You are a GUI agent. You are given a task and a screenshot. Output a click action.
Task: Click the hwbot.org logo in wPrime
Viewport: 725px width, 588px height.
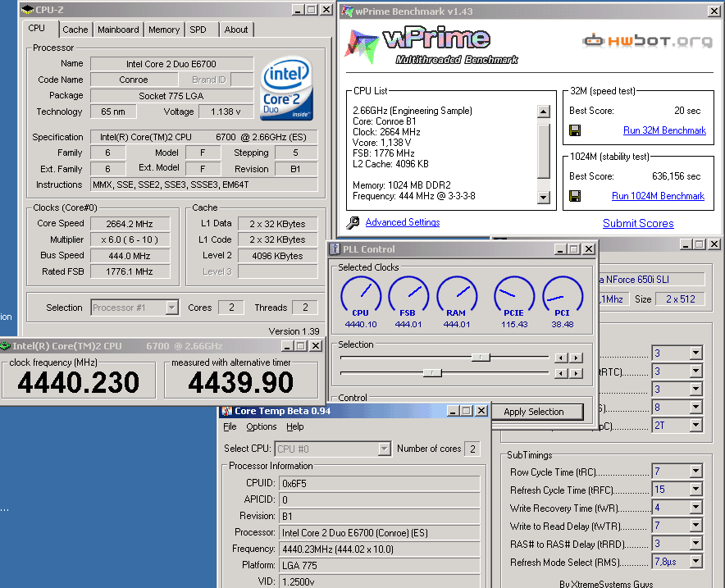[647, 41]
